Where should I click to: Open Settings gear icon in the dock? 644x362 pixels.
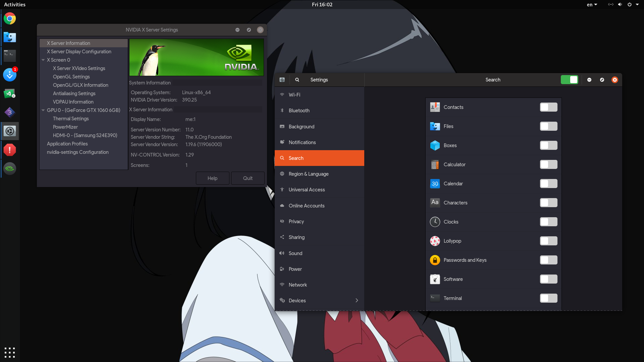pyautogui.click(x=10, y=131)
